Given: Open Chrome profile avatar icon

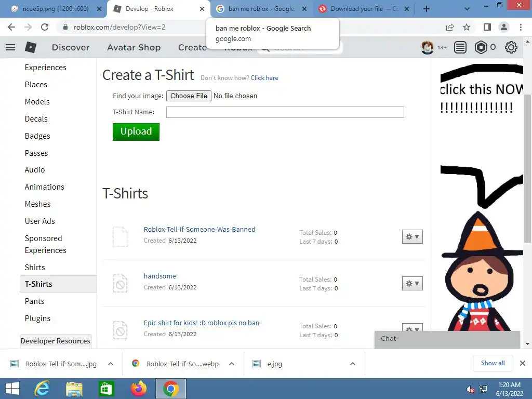Looking at the screenshot, I should tap(504, 27).
